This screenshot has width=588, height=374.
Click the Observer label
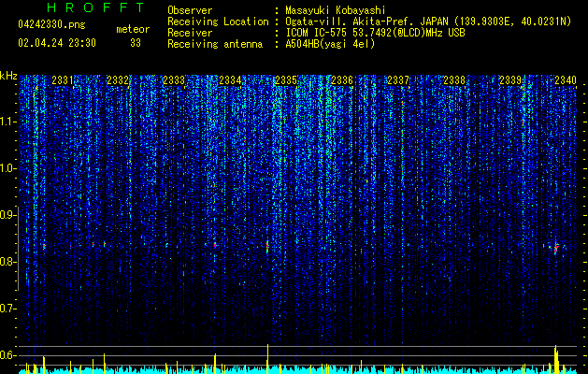[x=190, y=10]
